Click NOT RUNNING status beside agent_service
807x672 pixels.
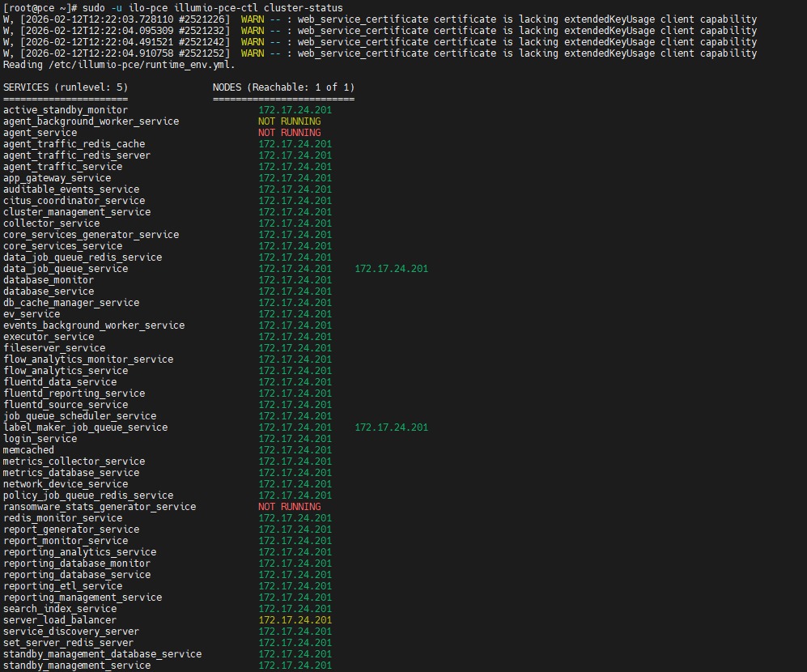tap(289, 132)
